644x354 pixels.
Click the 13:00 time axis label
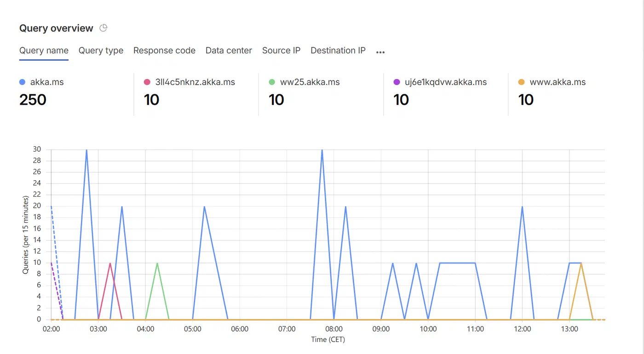569,329
